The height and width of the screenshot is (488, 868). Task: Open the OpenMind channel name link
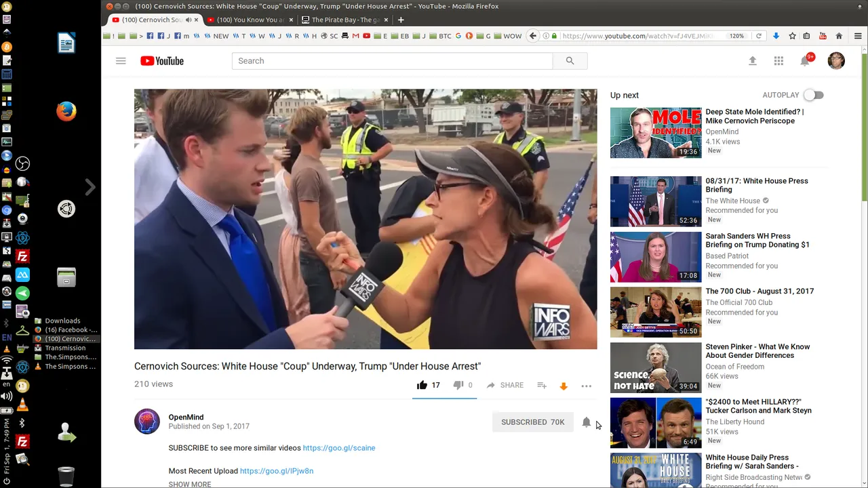186,418
